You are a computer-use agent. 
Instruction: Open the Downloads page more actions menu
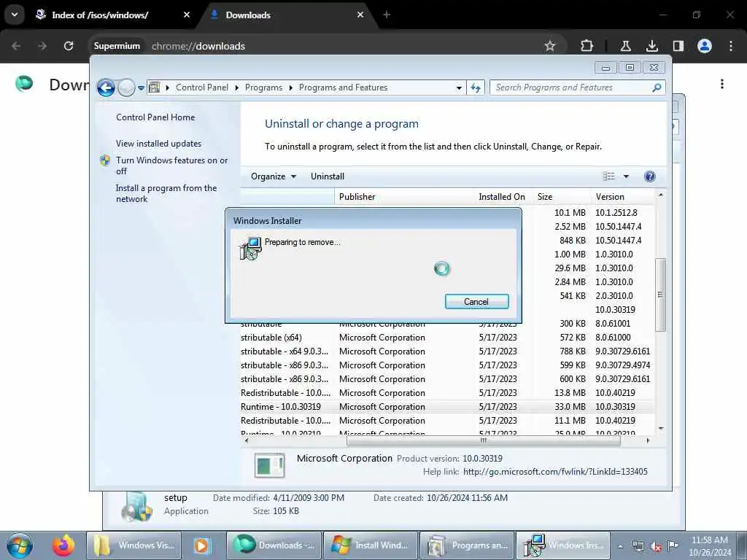point(722,84)
